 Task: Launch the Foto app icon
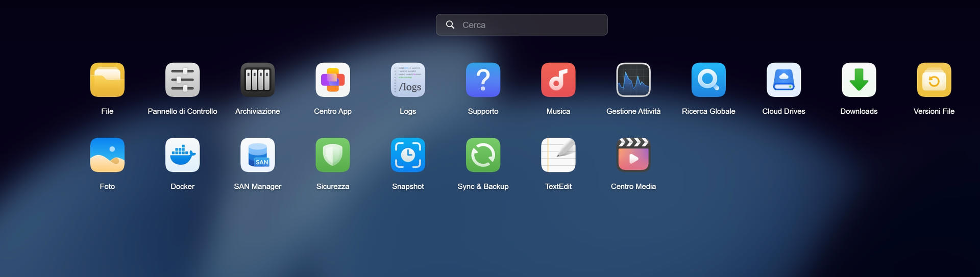(x=107, y=155)
